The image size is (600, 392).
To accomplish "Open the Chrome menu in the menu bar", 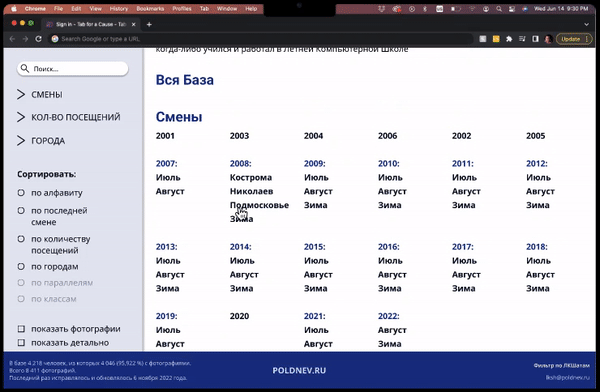I will (35, 8).
